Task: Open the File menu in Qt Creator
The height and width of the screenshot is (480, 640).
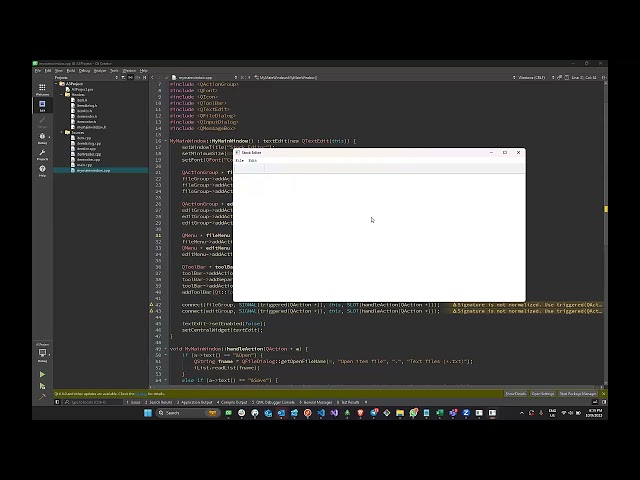Action: point(38,71)
